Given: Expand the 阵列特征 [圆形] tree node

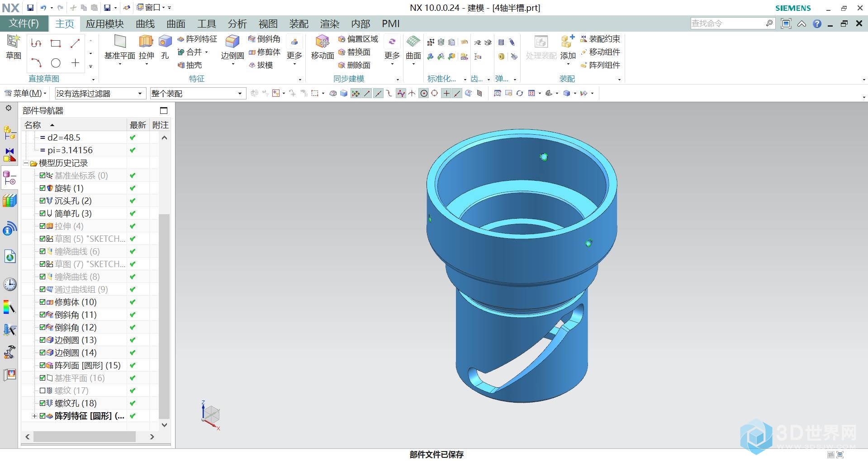Looking at the screenshot, I should click(34, 416).
